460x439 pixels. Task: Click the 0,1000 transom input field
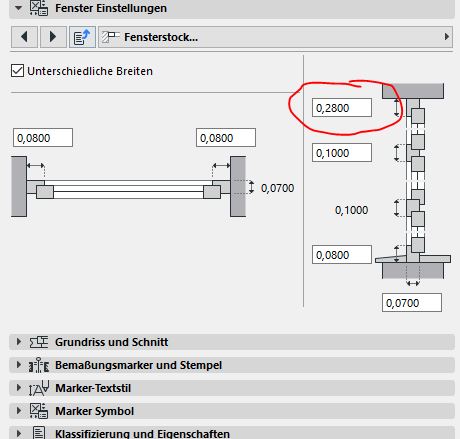[342, 152]
